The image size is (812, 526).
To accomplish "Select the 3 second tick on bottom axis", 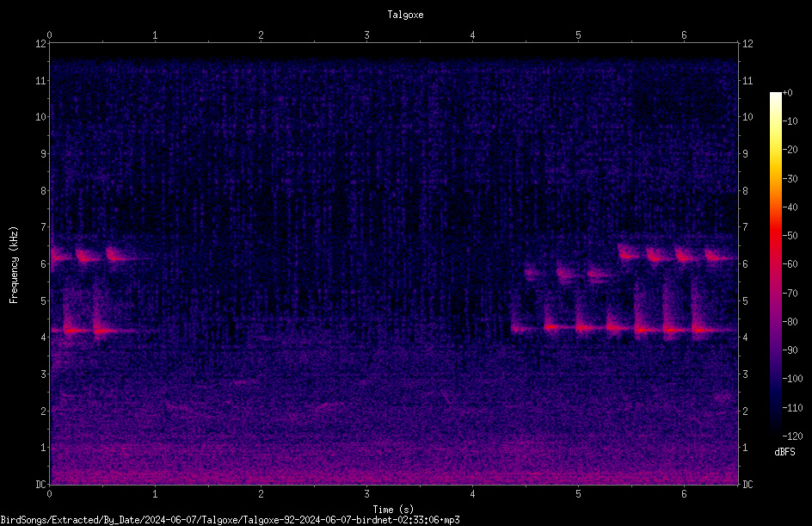I will coord(366,494).
